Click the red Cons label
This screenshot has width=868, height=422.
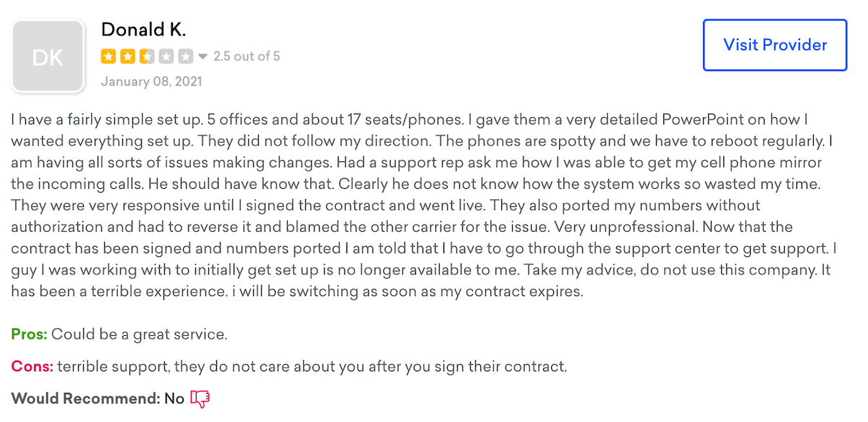point(32,366)
